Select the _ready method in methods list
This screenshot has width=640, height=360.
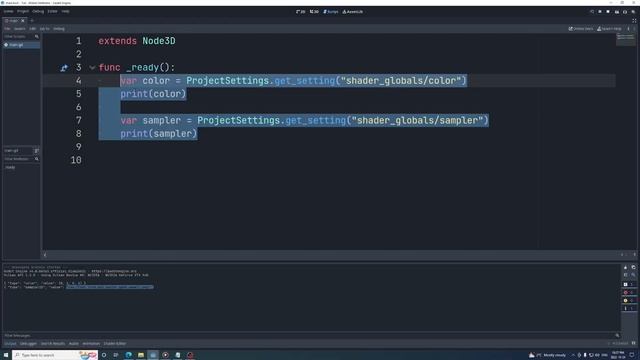[x=10, y=167]
